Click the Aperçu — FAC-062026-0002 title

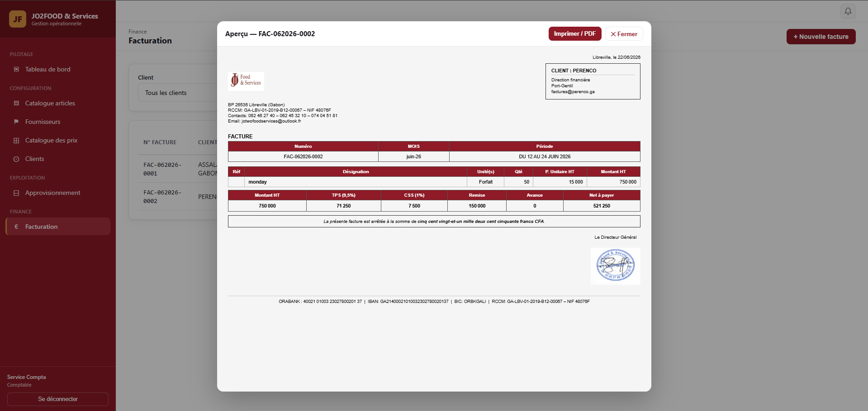270,34
